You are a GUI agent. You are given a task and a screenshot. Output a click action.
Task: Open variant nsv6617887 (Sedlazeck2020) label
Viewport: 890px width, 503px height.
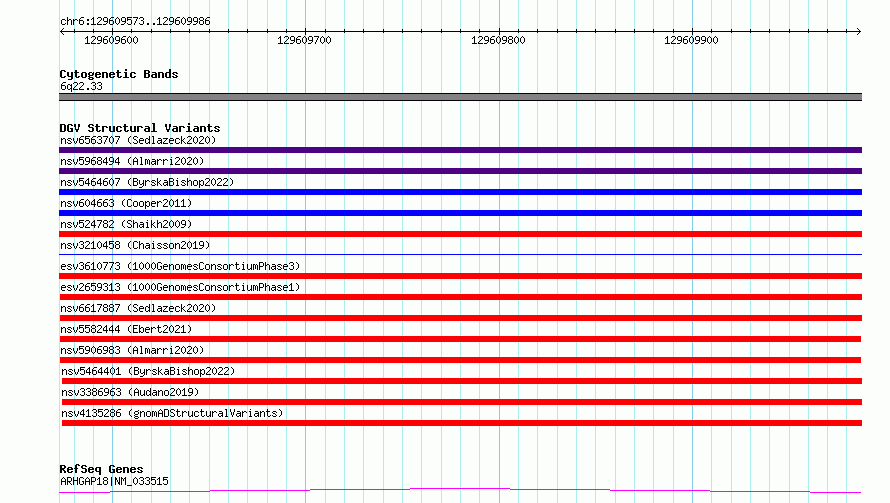click(138, 308)
